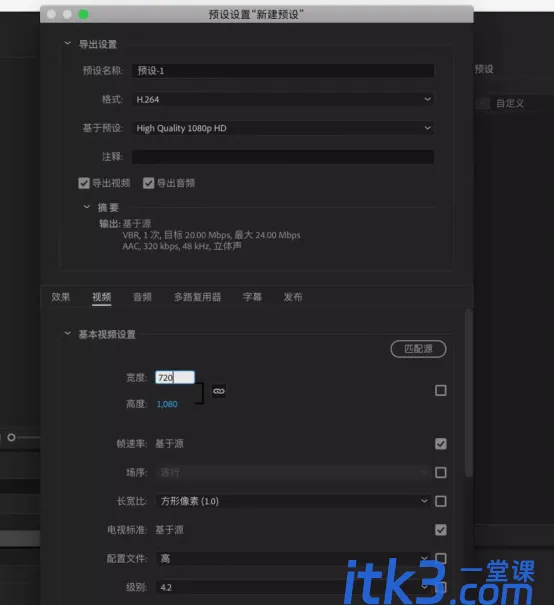Open the 配置文件 高 dropdown
Screen dimensions: 555x606
tap(293, 558)
